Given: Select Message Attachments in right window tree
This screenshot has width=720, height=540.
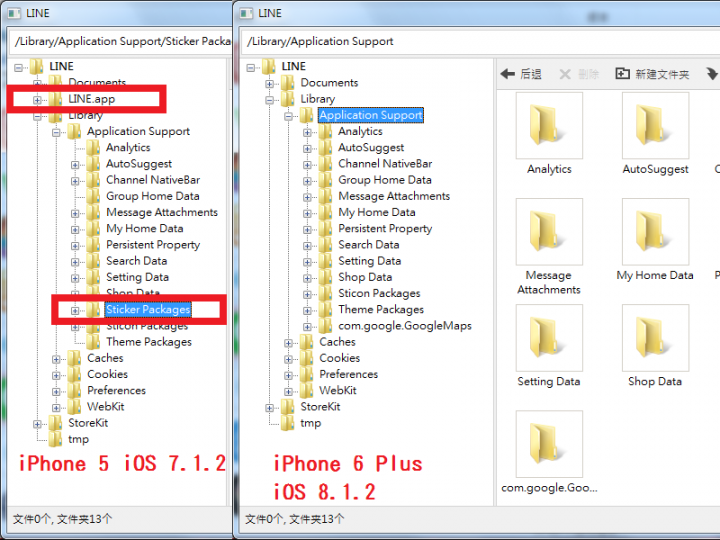Looking at the screenshot, I should point(394,196).
